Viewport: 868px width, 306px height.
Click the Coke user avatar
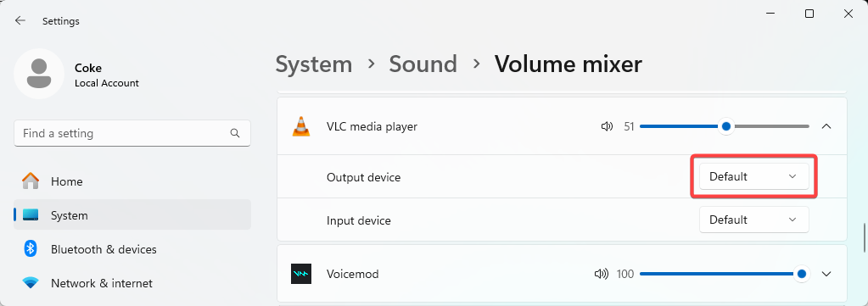pos(39,74)
